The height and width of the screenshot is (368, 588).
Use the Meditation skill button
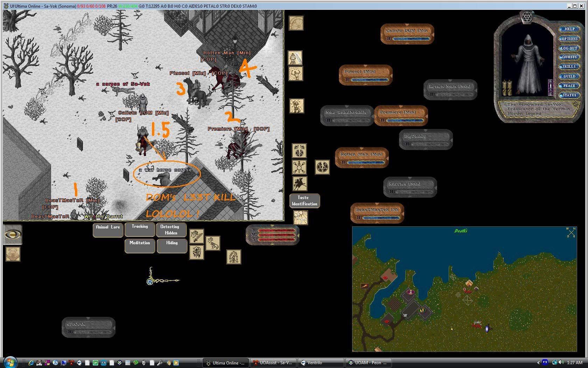pos(140,246)
